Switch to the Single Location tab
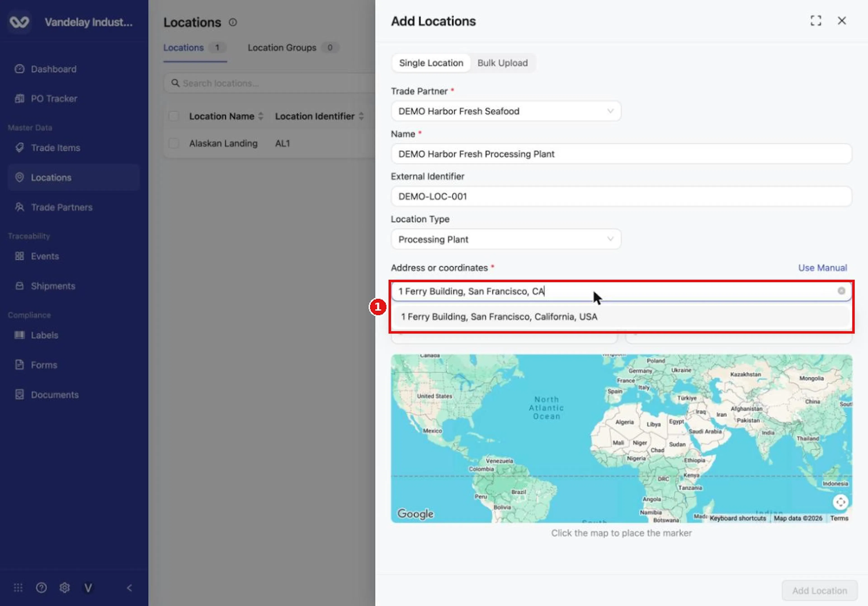The width and height of the screenshot is (868, 606). click(x=431, y=63)
